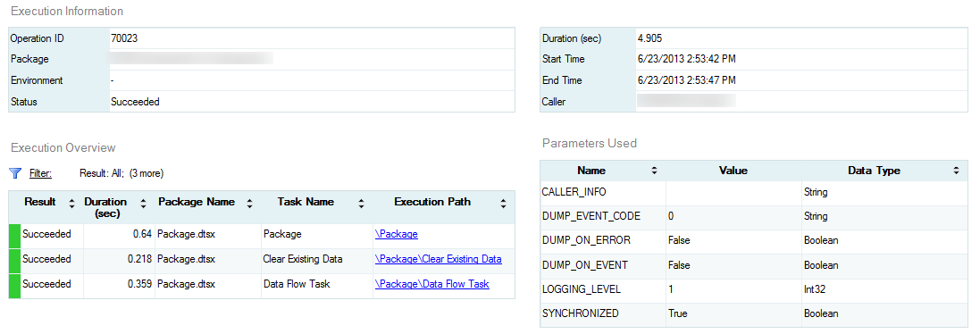Click green status indicator of Package row
The image size is (980, 334).
[x=14, y=236]
